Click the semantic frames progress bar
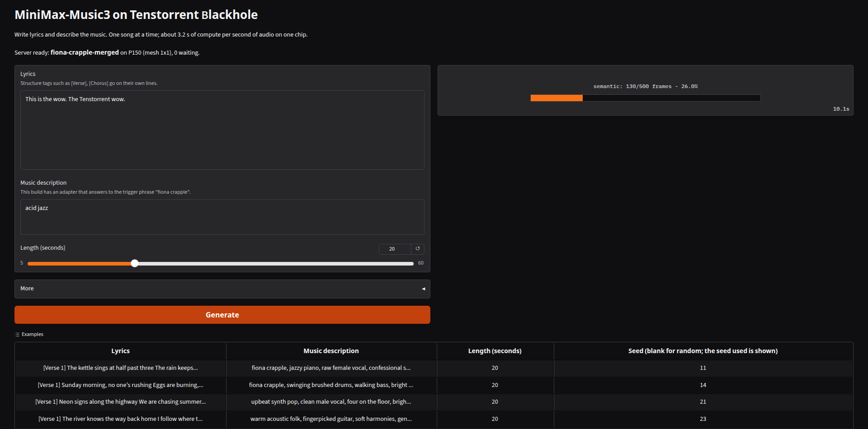868x429 pixels. pyautogui.click(x=646, y=98)
